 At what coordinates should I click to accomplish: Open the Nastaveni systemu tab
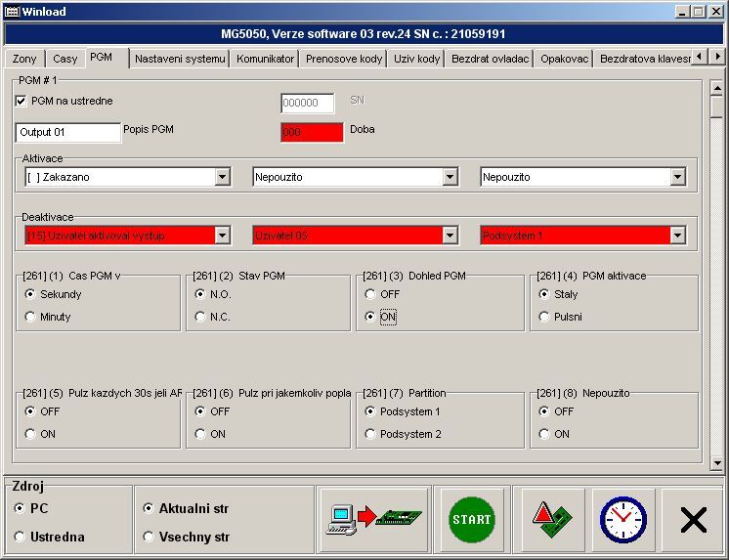[x=180, y=59]
